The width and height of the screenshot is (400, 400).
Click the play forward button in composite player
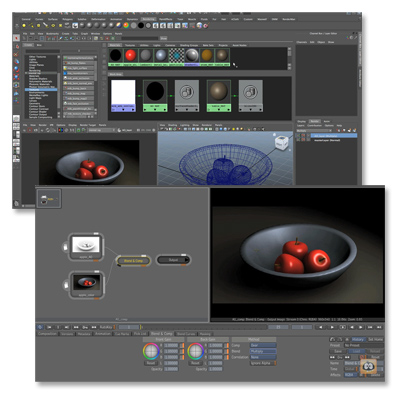pyautogui.click(x=332, y=327)
